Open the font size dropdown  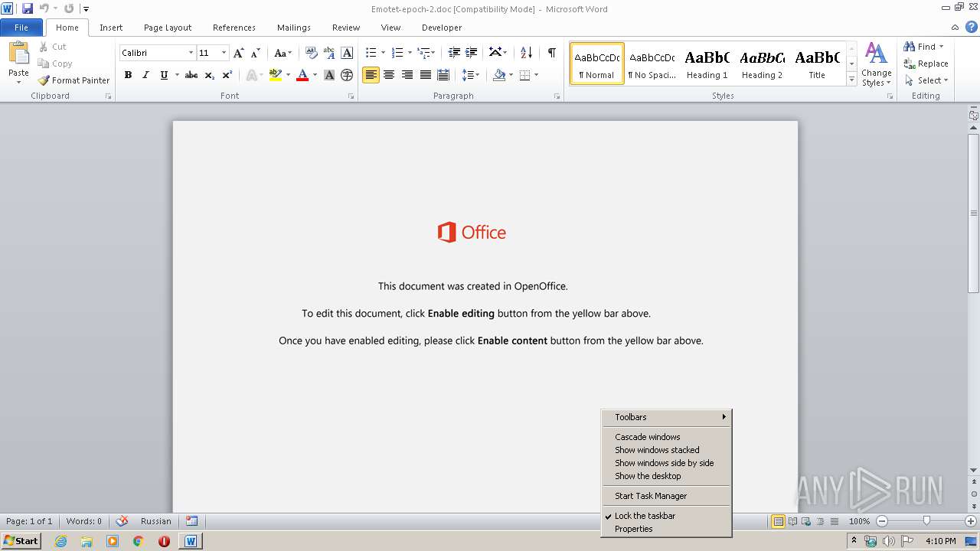pos(224,53)
